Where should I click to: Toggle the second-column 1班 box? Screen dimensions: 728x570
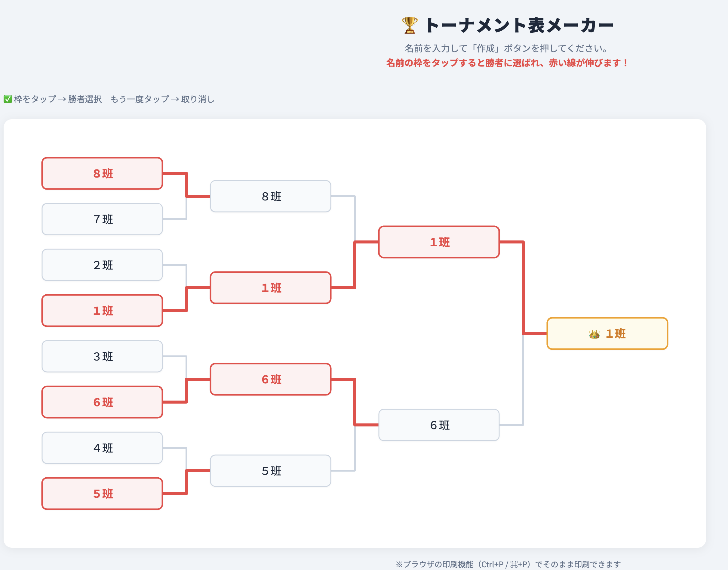(270, 288)
